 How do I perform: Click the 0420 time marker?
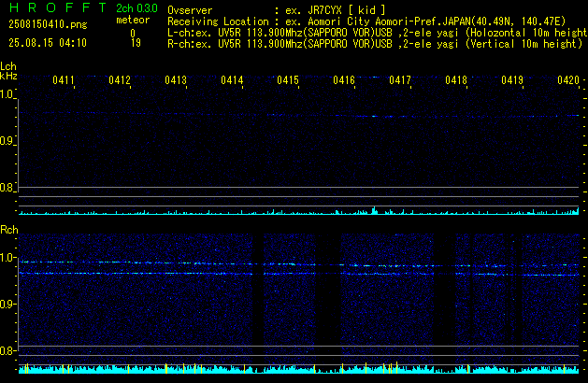coord(568,80)
